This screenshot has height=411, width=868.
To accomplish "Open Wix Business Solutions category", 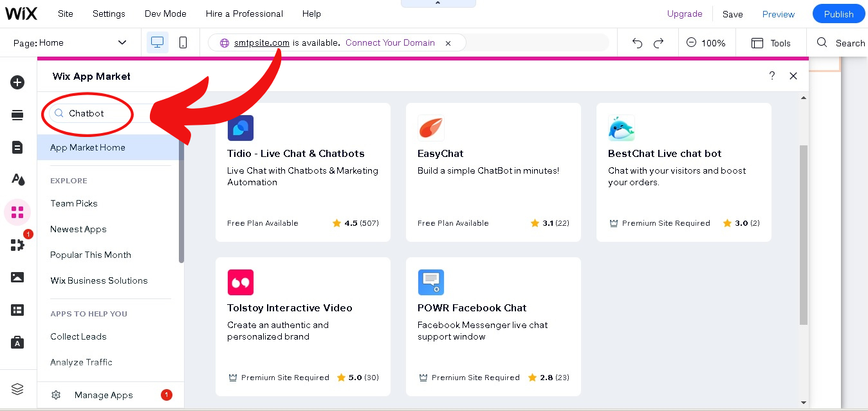I will (x=99, y=280).
